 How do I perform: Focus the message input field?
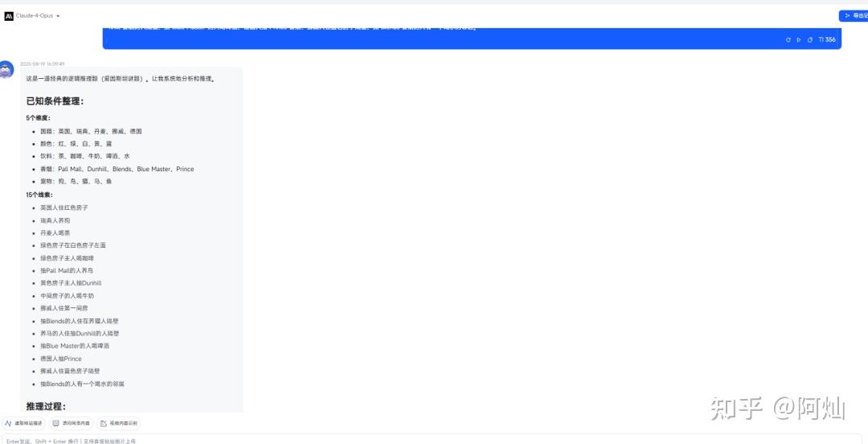tap(402, 440)
